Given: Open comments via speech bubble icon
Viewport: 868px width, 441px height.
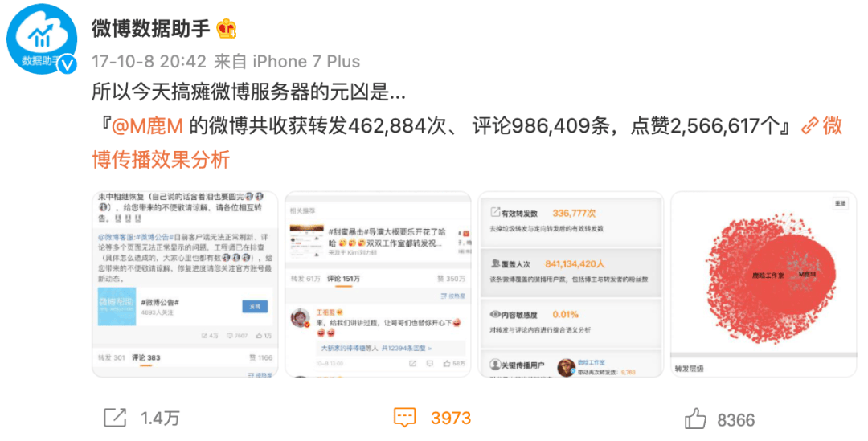Looking at the screenshot, I should (404, 418).
